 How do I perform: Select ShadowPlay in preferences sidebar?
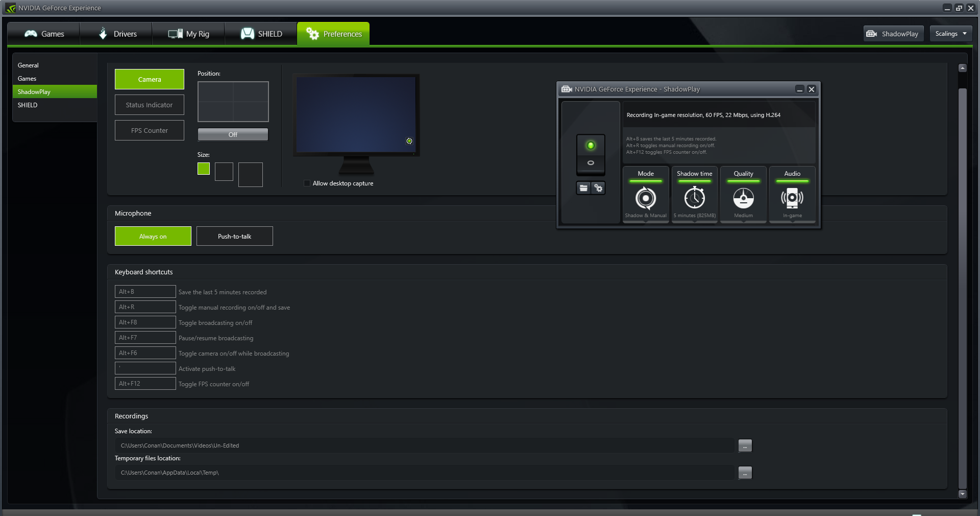[55, 92]
